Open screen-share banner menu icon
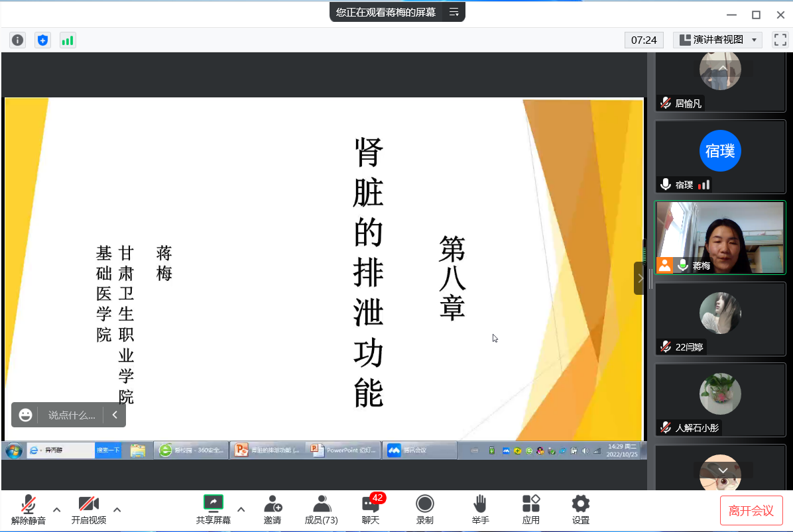Viewport: 793px width, 532px height. coord(454,12)
